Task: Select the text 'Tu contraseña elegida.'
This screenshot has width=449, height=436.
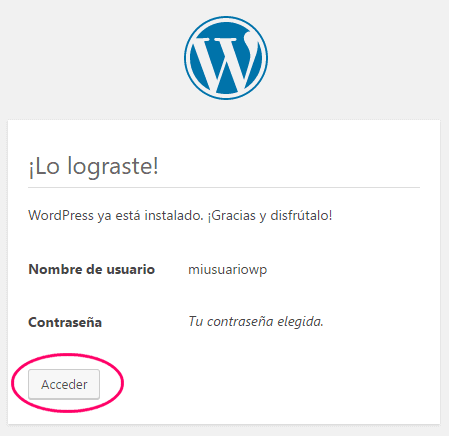Action: [256, 322]
